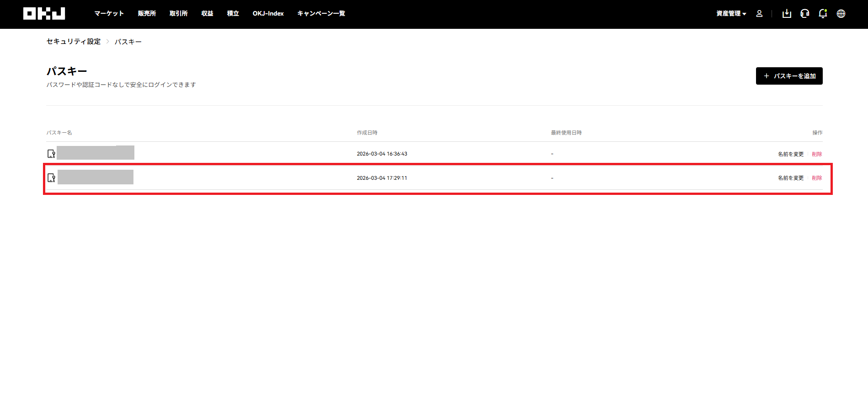Open the OKJ-Index menu
This screenshot has width=868, height=393.
268,14
